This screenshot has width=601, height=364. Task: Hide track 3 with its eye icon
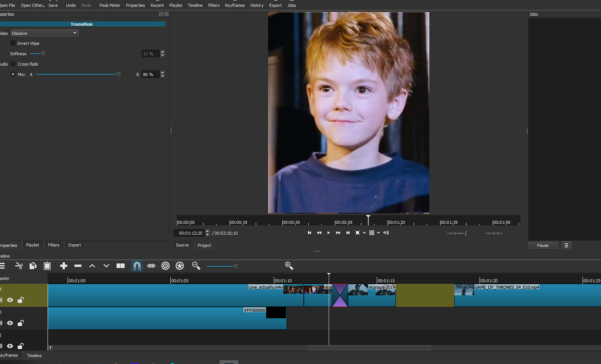(10, 323)
